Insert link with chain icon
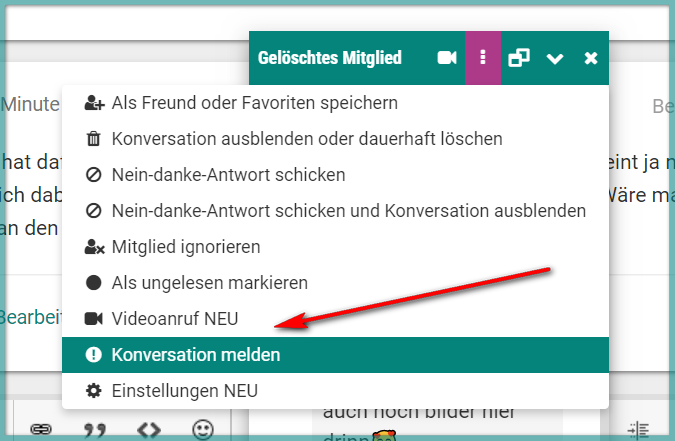This screenshot has height=441, width=675. (x=41, y=429)
